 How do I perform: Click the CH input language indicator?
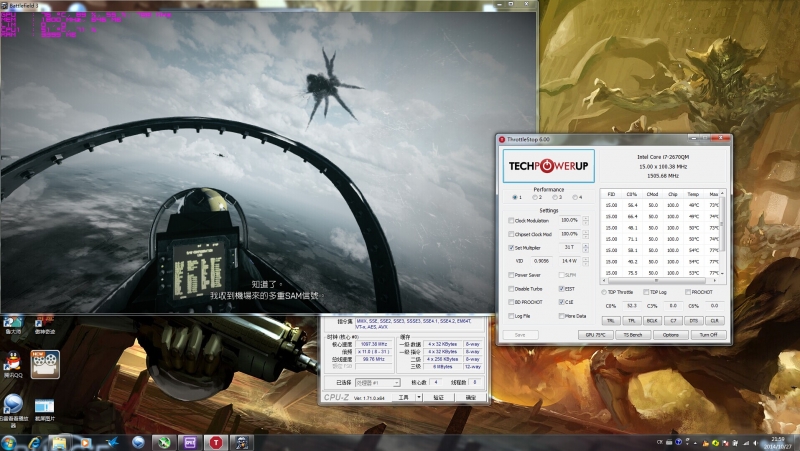pos(659,442)
